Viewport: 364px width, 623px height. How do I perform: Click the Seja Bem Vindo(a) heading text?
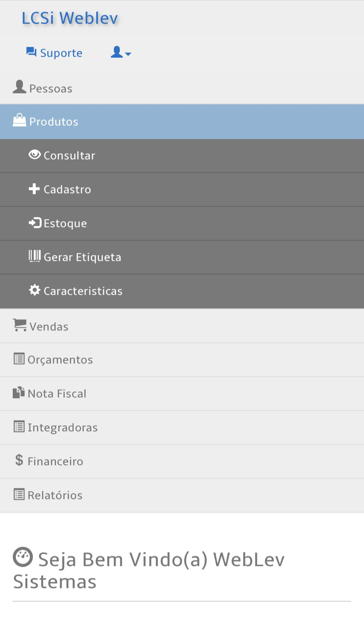161,560
